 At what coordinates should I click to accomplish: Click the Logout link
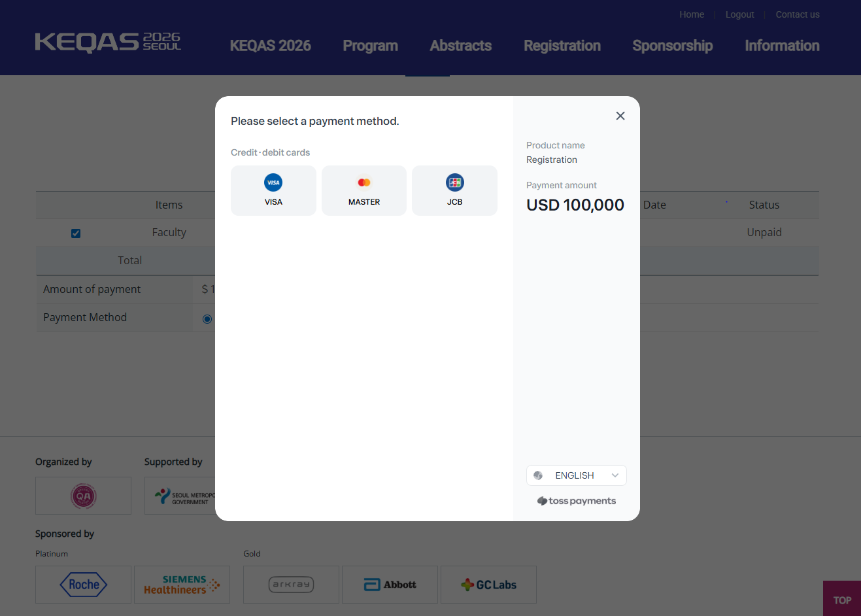(x=739, y=14)
